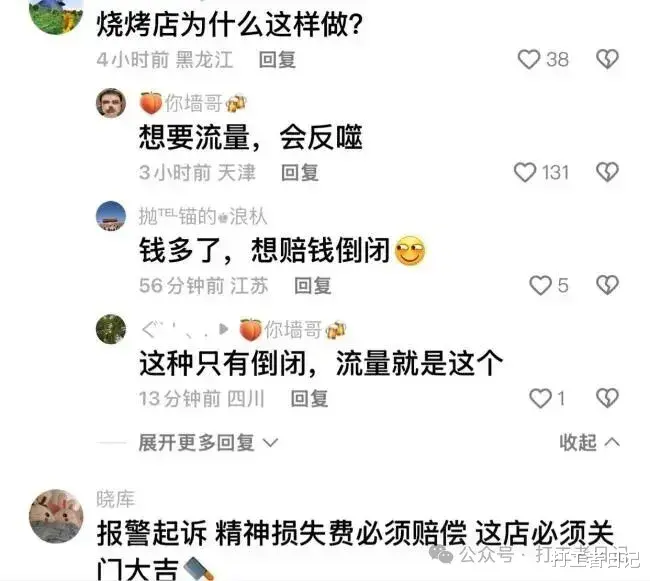Reply to the 江苏 comment

click(313, 286)
